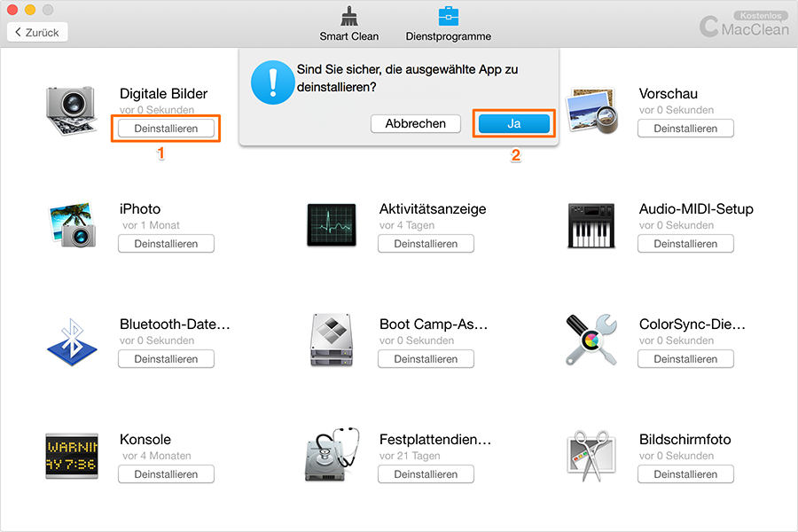Image resolution: width=798 pixels, height=532 pixels.
Task: Select the Bluetooth-Date… app name
Action: coord(175,325)
